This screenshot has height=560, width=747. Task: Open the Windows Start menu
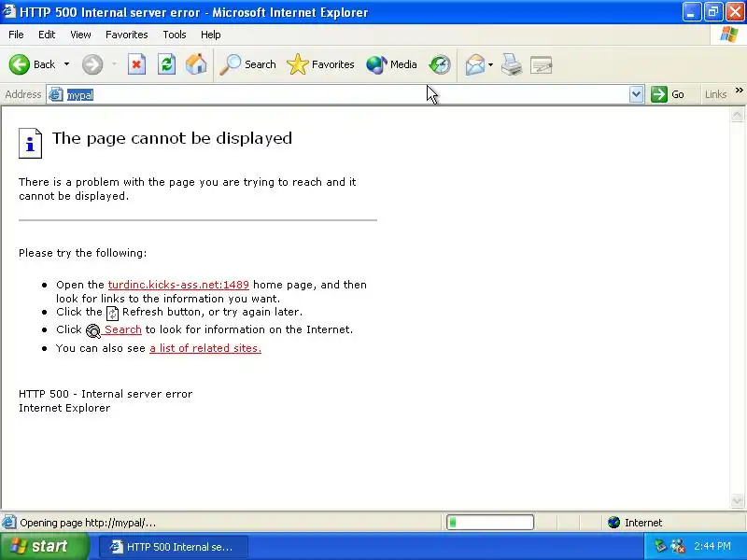(x=44, y=546)
